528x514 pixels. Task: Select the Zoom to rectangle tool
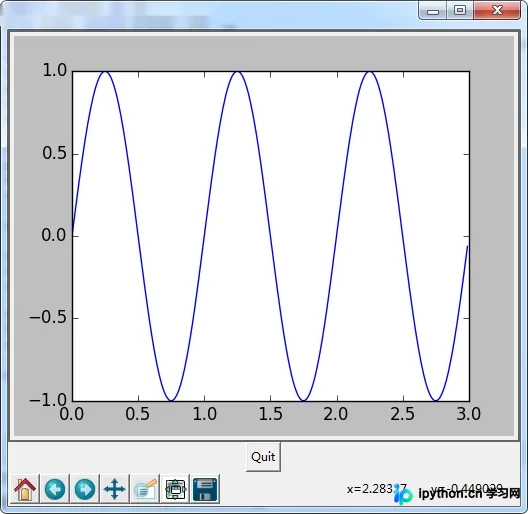pyautogui.click(x=145, y=489)
